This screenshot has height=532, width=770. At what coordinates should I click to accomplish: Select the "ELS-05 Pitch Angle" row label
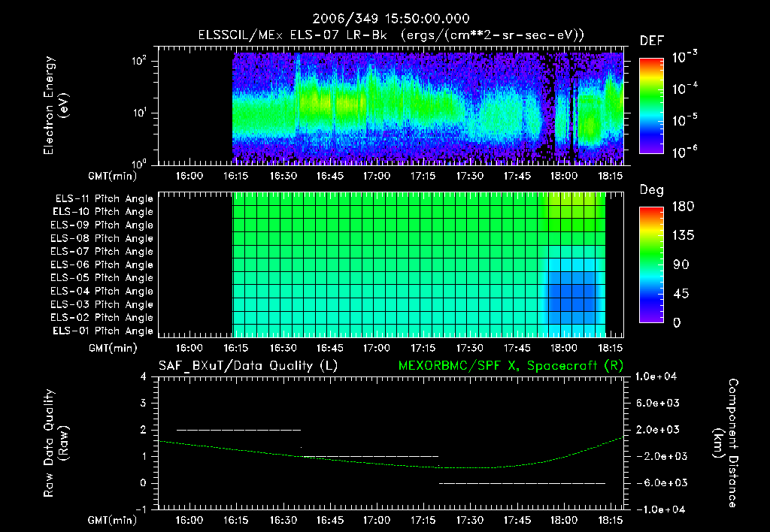coord(102,278)
